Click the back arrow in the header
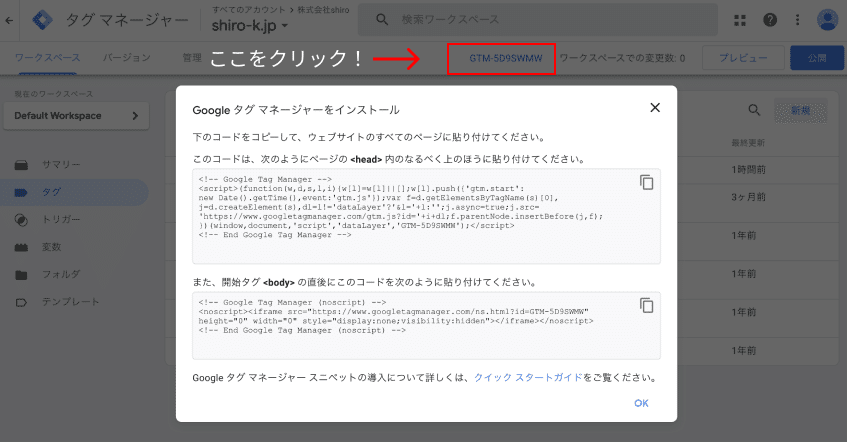This screenshot has width=847, height=442. pyautogui.click(x=9, y=21)
